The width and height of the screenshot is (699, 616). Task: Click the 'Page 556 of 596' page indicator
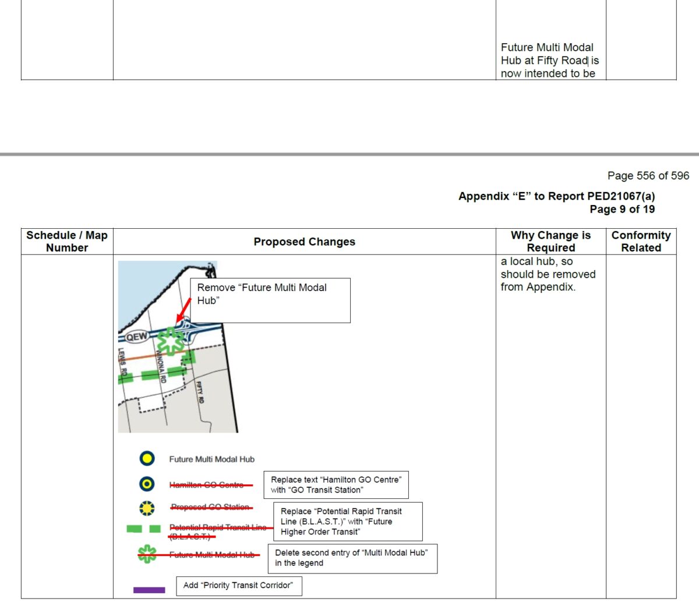click(x=648, y=176)
